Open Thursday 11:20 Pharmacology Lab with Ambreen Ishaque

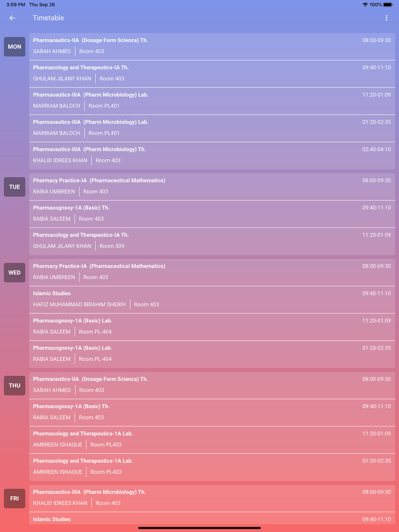pyautogui.click(x=212, y=440)
